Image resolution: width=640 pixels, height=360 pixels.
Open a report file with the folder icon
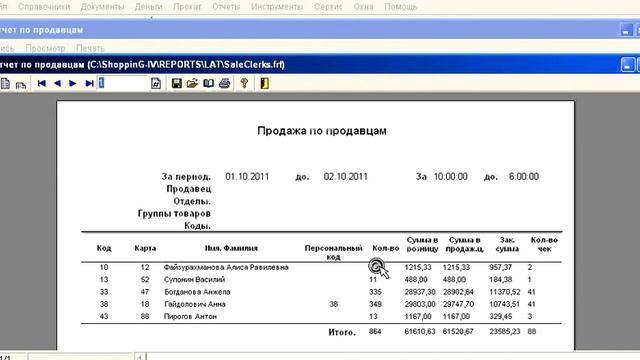click(192, 84)
